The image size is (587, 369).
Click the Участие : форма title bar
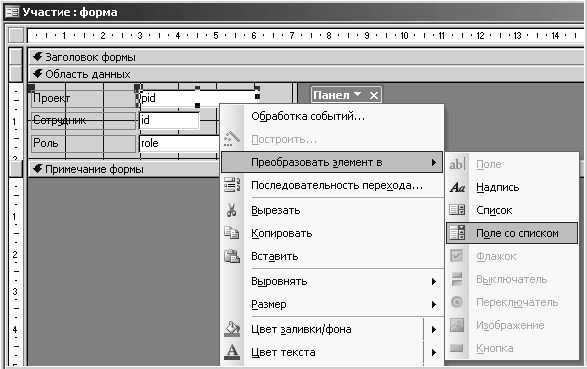(x=294, y=12)
